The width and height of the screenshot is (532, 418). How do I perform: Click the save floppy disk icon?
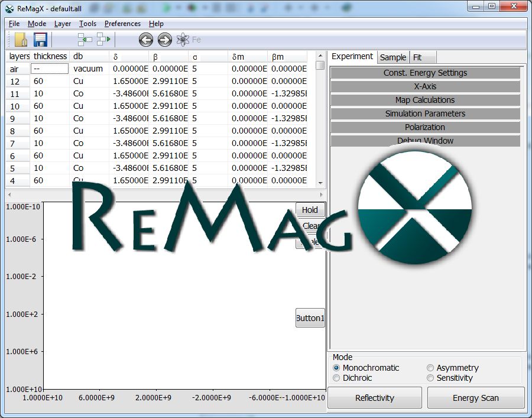tap(40, 40)
